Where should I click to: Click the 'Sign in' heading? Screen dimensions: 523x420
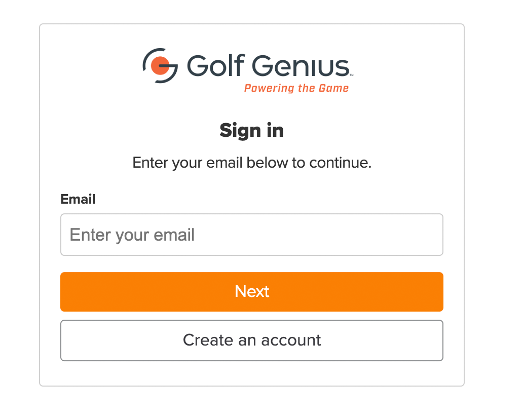pos(252,130)
